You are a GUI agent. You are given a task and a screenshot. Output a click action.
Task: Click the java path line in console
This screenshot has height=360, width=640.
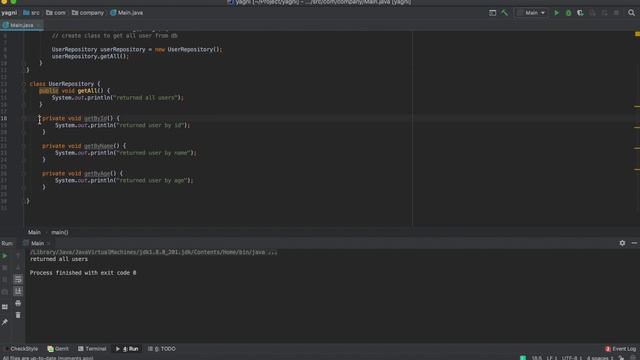point(153,252)
